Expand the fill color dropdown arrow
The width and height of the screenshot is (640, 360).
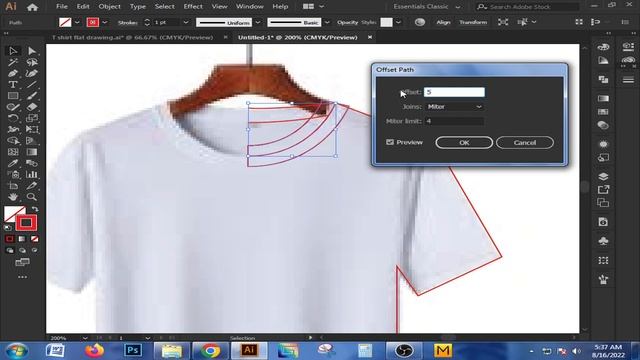pos(77,22)
